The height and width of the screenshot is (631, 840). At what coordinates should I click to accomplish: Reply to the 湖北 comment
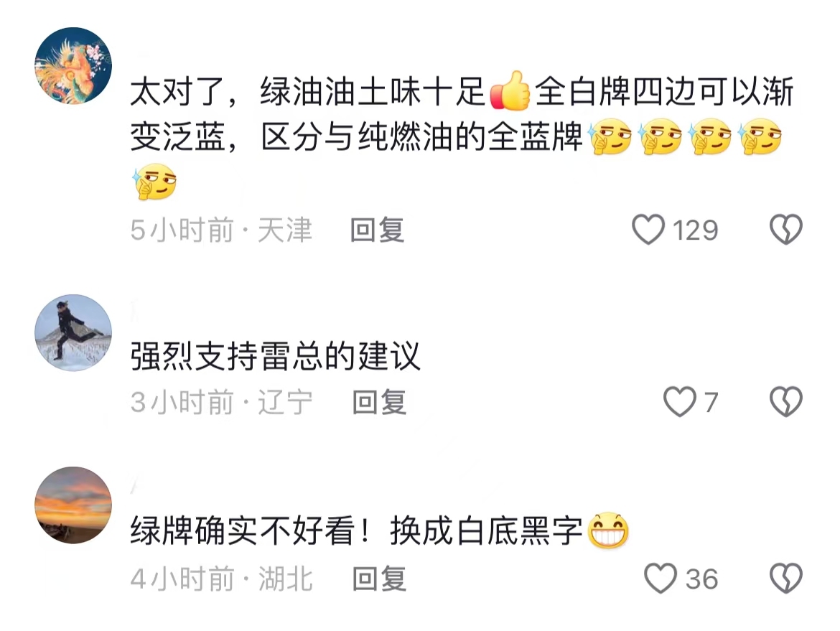pos(379,579)
